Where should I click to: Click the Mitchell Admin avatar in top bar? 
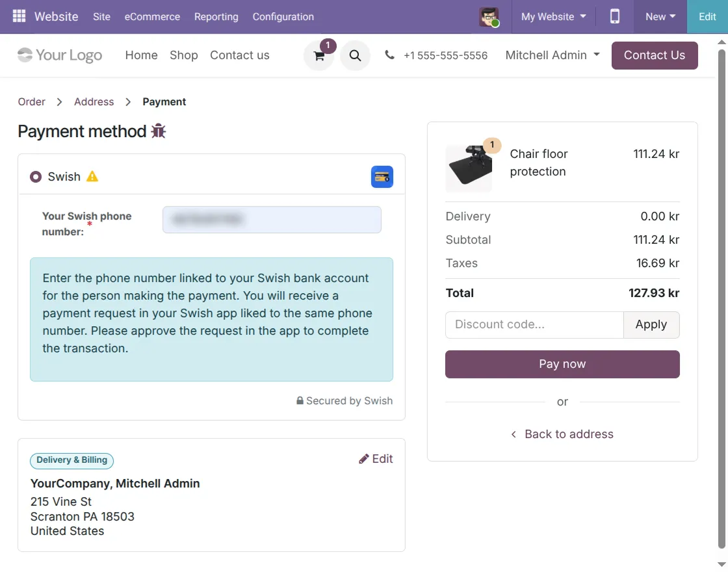tap(489, 17)
